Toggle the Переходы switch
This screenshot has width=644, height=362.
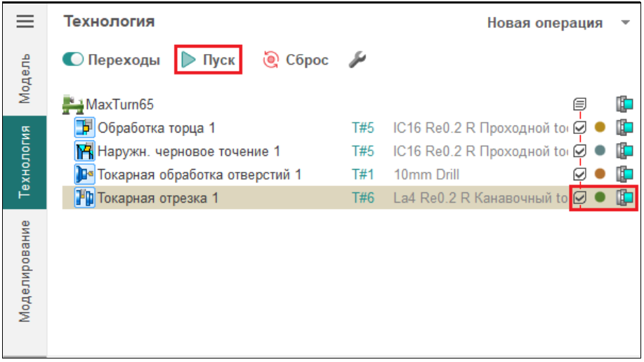73,60
